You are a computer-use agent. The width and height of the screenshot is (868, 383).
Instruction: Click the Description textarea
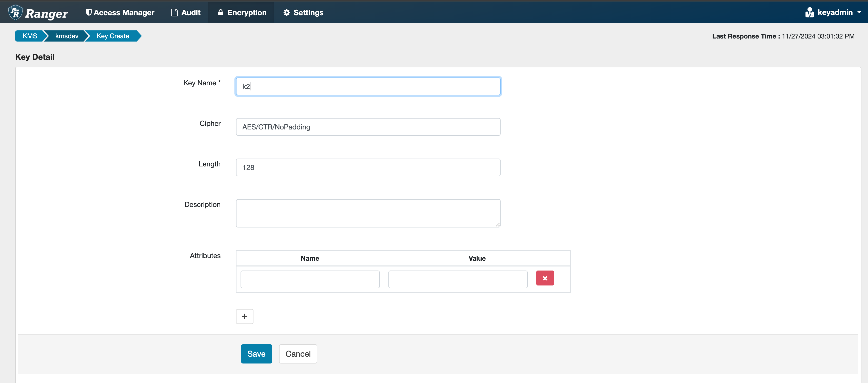(x=368, y=213)
